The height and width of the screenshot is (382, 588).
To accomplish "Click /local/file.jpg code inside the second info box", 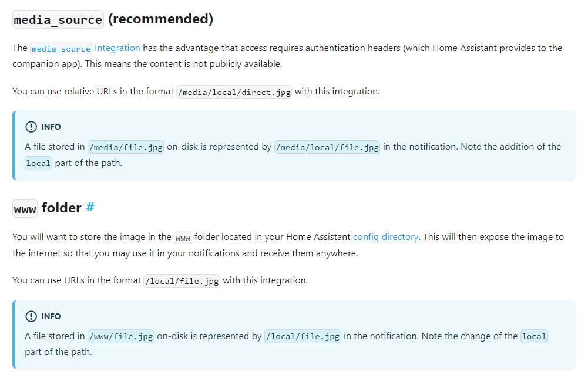I will coord(303,337).
